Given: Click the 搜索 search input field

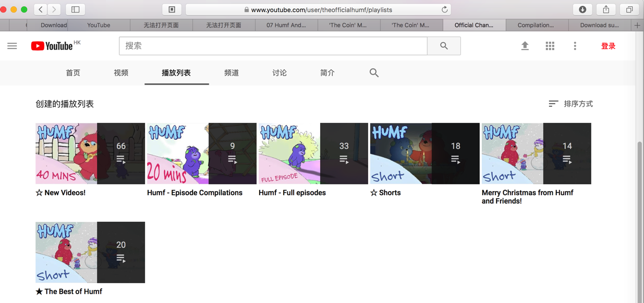Looking at the screenshot, I should pos(273,46).
